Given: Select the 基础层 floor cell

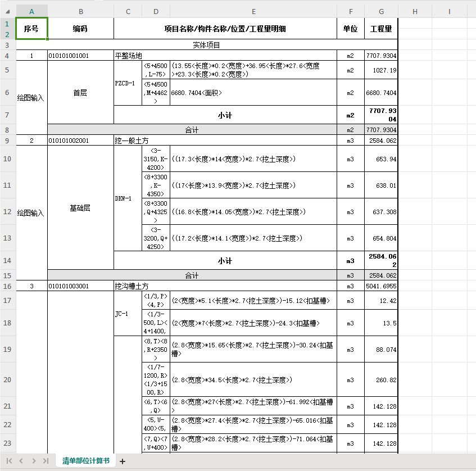Looking at the screenshot, I should (80, 208).
